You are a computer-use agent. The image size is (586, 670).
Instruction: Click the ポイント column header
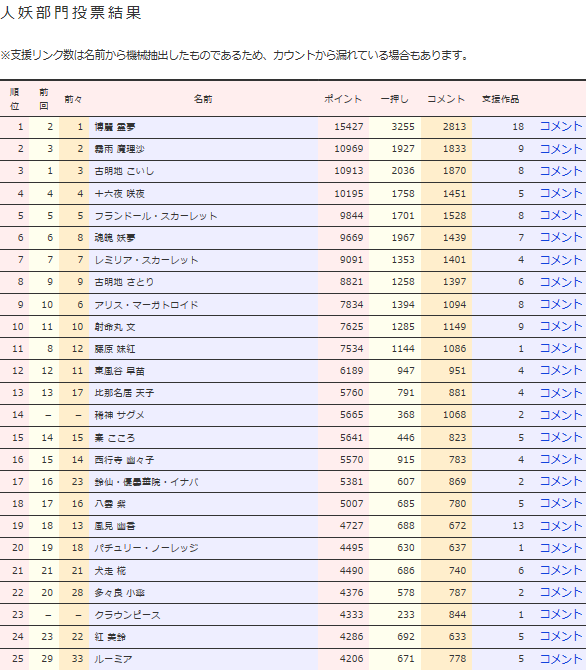tap(343, 99)
